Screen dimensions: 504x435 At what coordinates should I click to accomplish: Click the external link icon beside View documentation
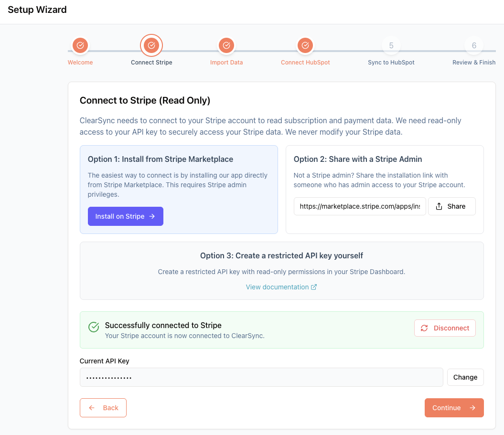[314, 287]
